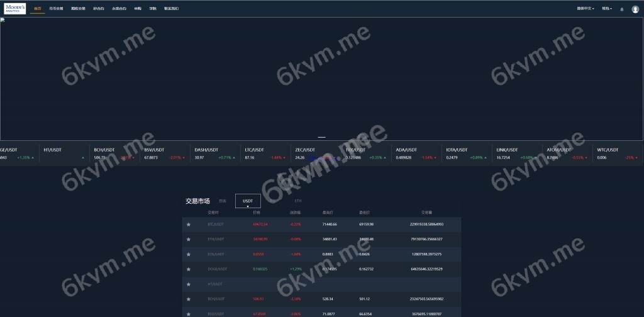Click the 501.12 low price cell
644x317 pixels.
(x=364, y=299)
